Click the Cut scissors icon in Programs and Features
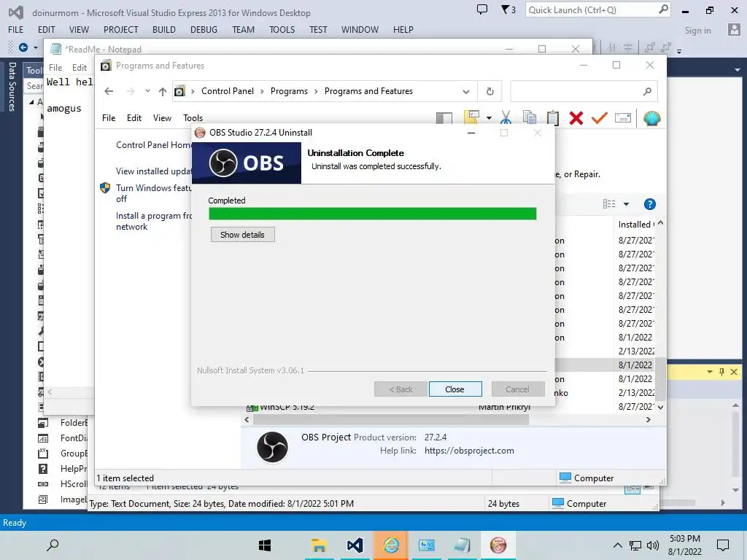 [x=506, y=117]
